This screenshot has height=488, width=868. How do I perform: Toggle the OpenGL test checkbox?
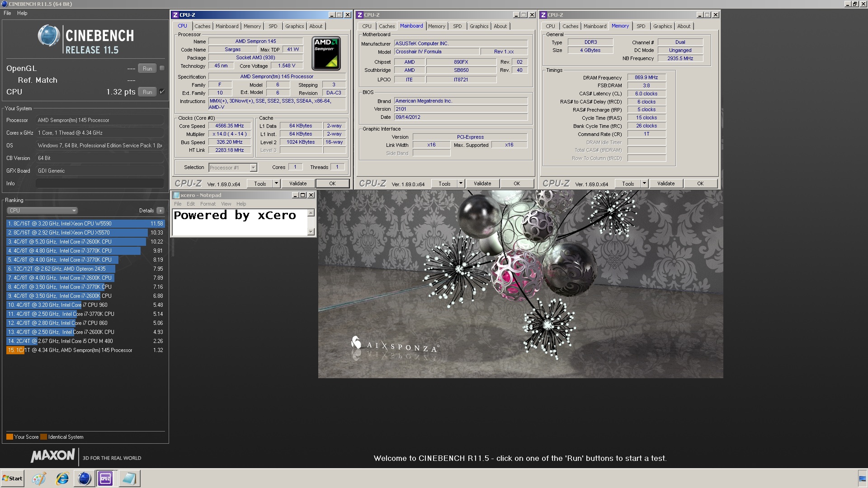tap(162, 68)
